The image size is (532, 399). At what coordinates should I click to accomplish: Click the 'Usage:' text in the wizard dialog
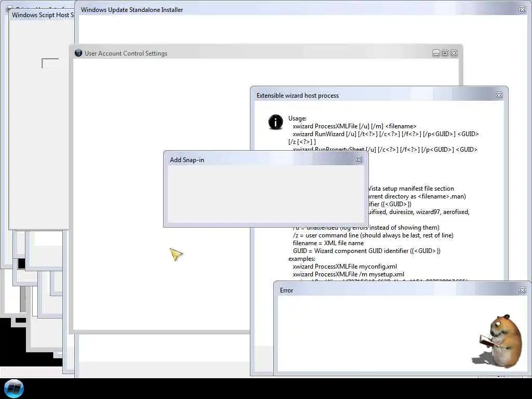(x=297, y=118)
